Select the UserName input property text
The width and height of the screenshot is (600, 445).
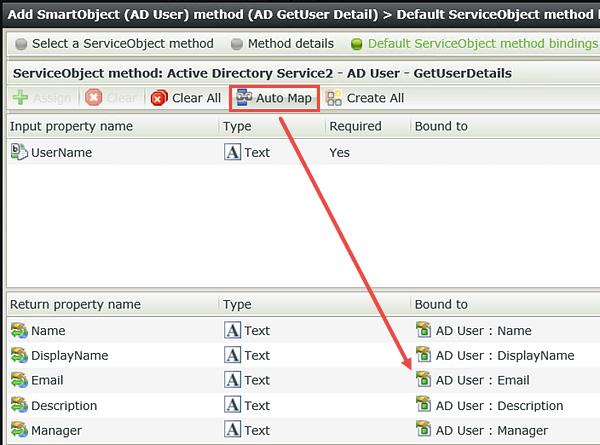tap(62, 153)
